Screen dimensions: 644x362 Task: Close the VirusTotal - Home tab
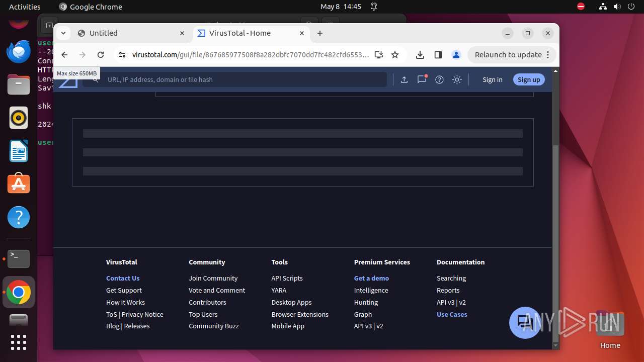click(302, 33)
